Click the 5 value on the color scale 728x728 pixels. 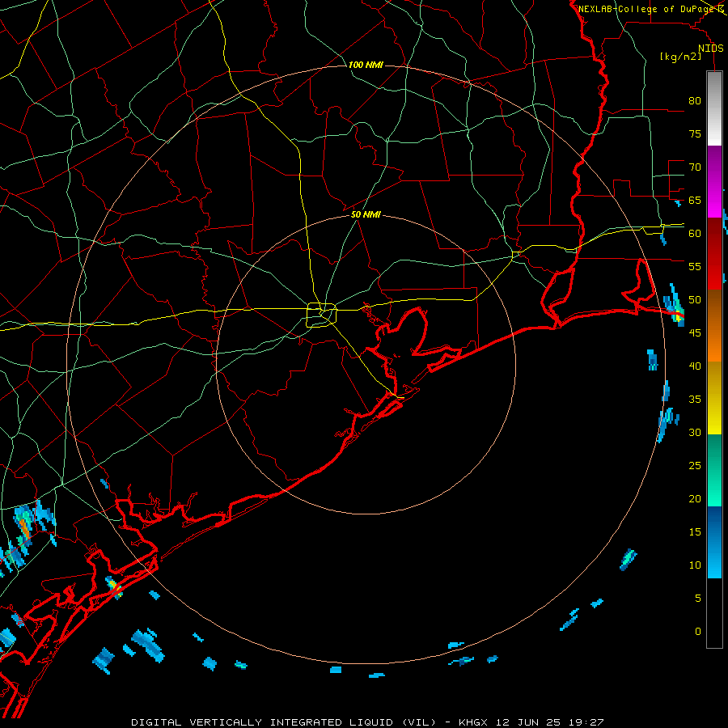pyautogui.click(x=698, y=599)
